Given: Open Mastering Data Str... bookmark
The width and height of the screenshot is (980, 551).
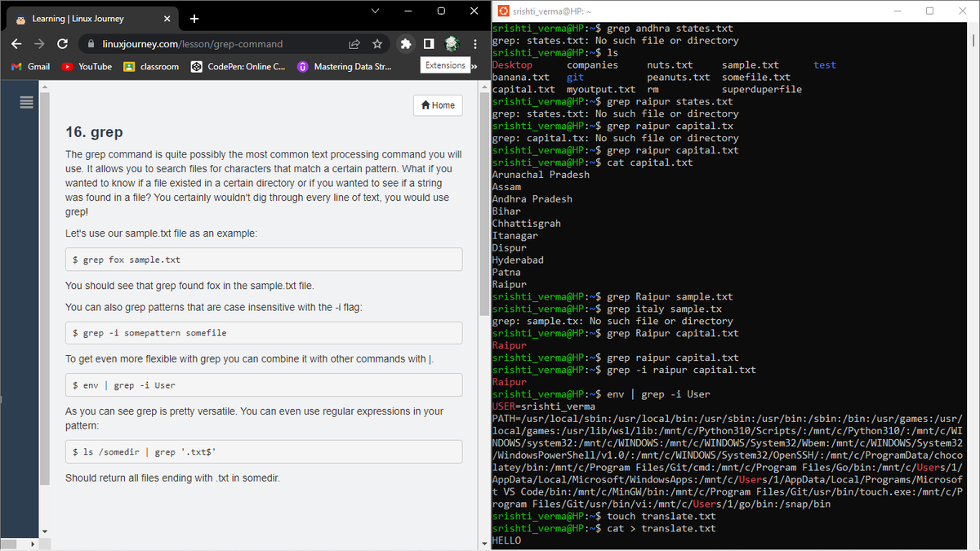Looking at the screenshot, I should 345,67.
